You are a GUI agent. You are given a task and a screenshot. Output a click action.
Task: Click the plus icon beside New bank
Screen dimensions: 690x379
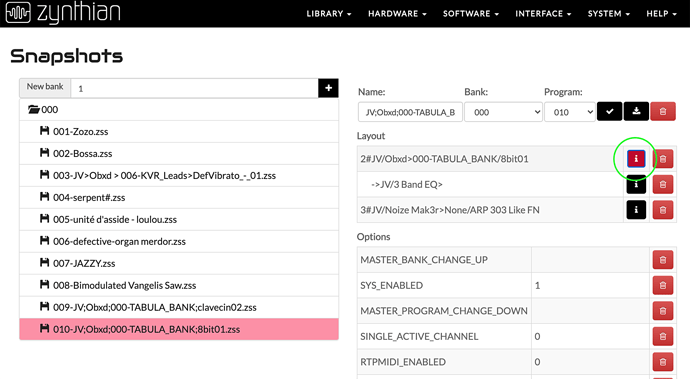click(x=328, y=88)
